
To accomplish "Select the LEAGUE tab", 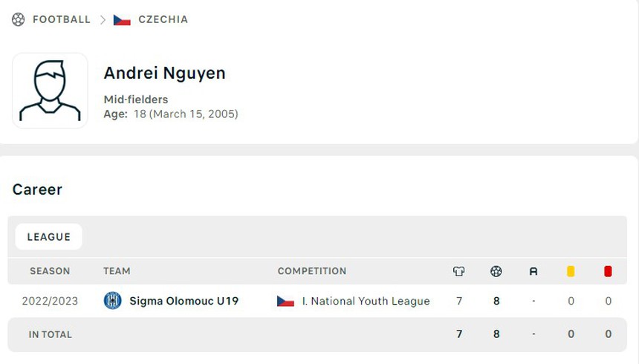I will (x=49, y=237).
